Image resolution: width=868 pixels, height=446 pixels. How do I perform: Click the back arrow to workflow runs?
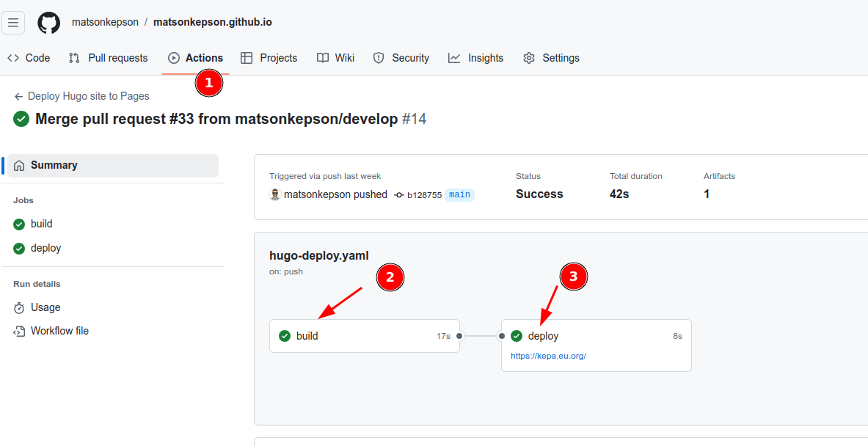(x=18, y=96)
